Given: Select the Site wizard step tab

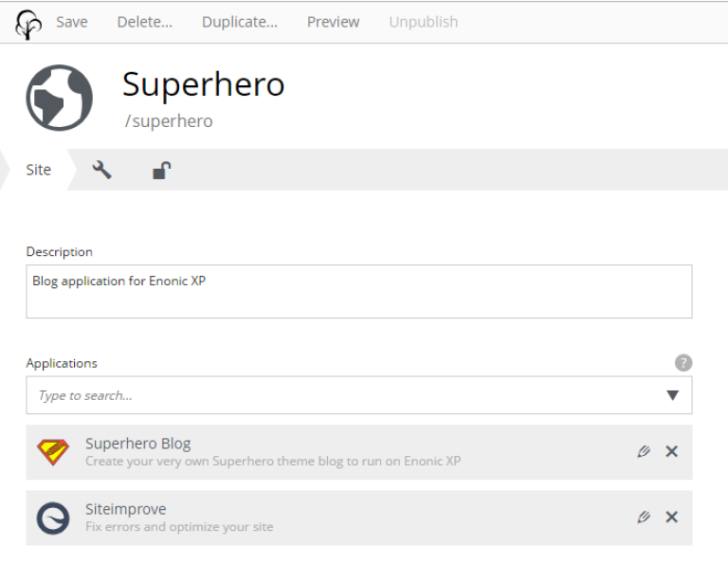Looking at the screenshot, I should coord(38,171).
